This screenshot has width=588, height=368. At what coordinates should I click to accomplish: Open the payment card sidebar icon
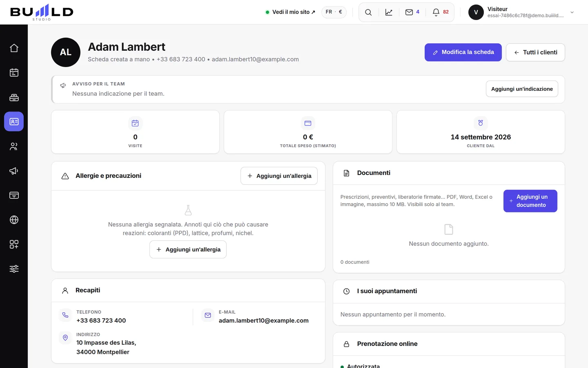[14, 195]
